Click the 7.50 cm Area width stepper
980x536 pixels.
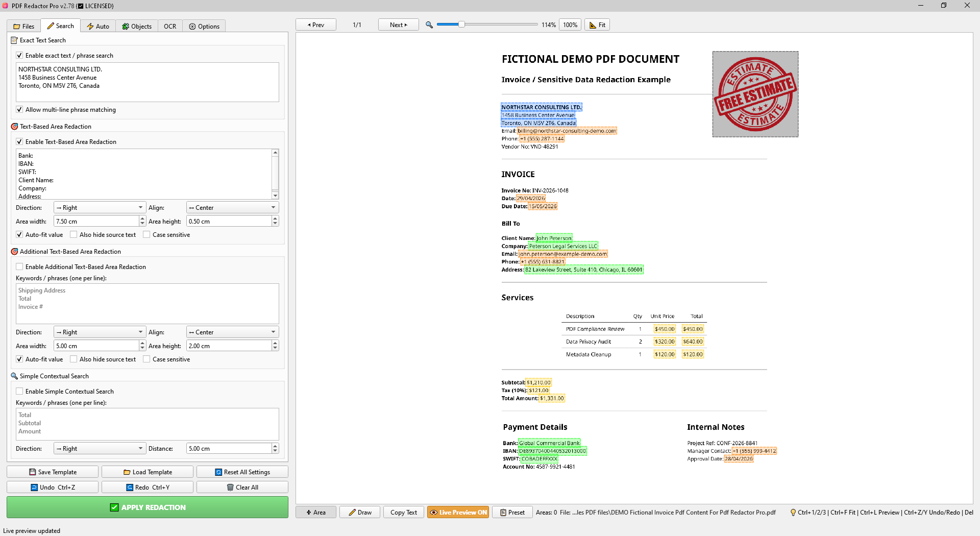coord(142,222)
